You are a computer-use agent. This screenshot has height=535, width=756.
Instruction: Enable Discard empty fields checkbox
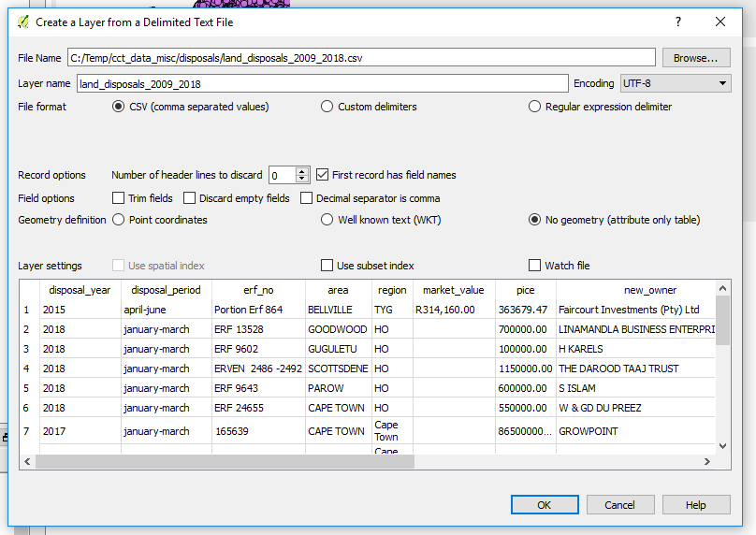pos(190,198)
